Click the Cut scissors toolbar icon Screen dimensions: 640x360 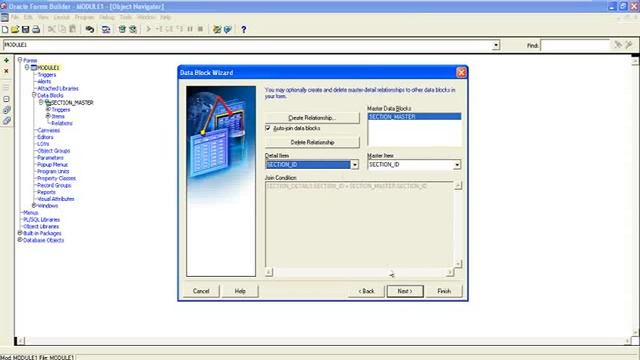coord(51,29)
